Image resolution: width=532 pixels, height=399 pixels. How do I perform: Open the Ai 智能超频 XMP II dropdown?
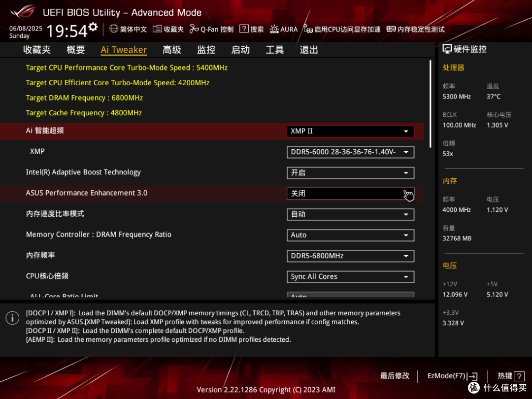(351, 132)
